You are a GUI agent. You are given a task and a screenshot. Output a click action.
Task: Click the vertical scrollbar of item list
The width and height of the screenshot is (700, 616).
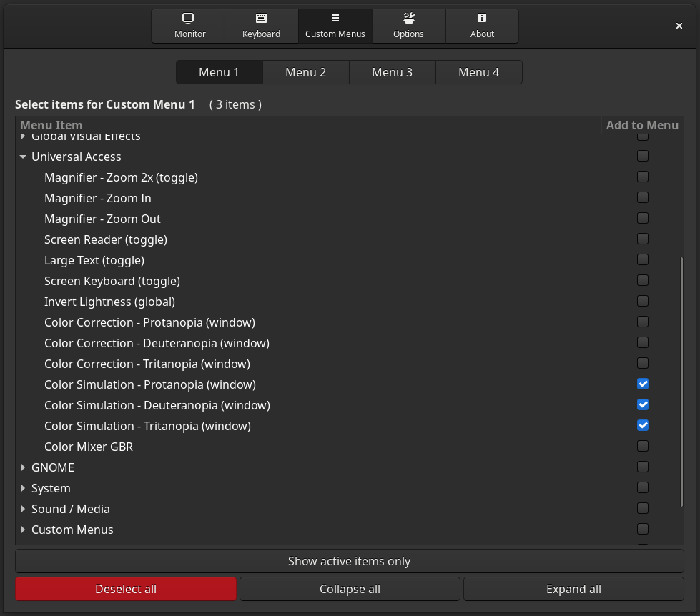click(681, 382)
